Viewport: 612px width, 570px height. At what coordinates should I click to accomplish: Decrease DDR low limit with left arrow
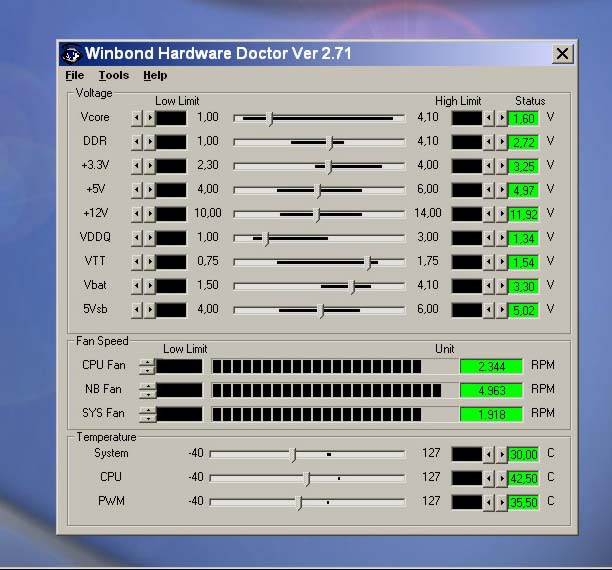[137, 142]
